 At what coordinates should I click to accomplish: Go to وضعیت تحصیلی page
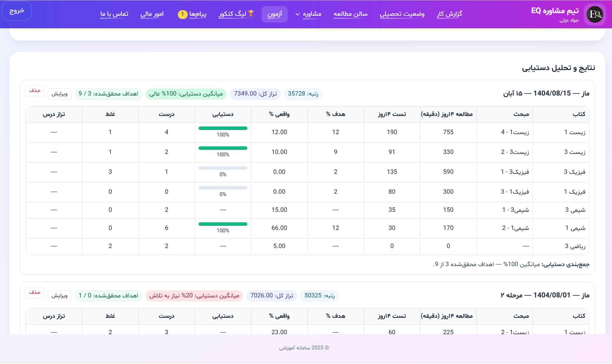(x=402, y=14)
